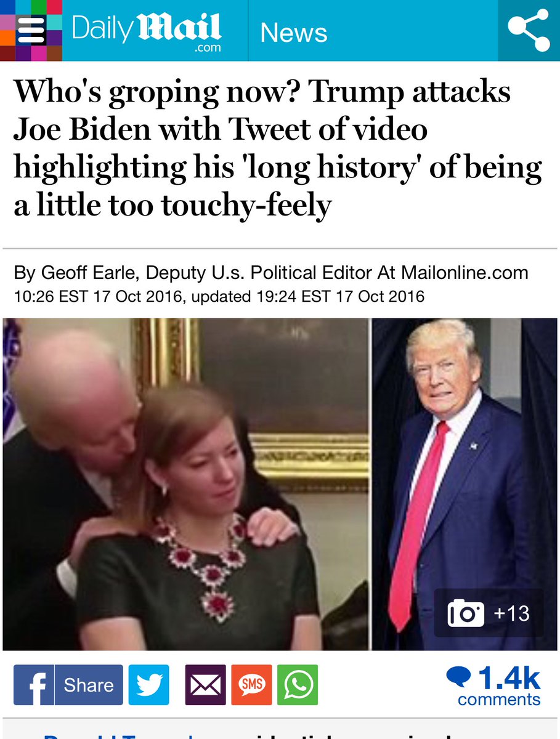Send the article via SMS

tap(251, 685)
